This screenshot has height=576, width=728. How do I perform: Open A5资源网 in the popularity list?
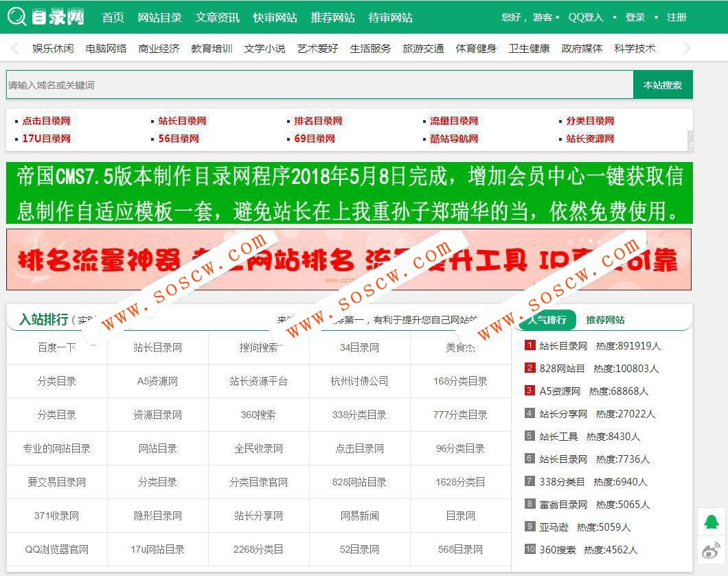coord(560,391)
